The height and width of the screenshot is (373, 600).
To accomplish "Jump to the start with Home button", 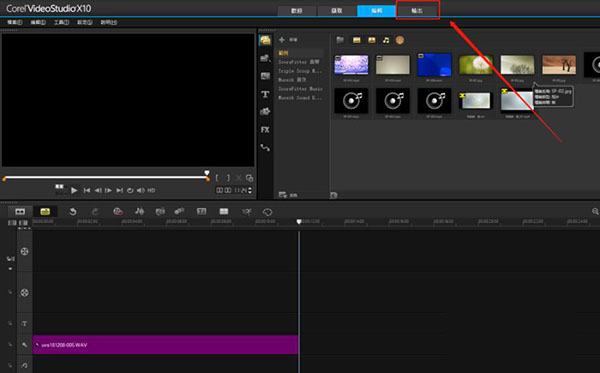I will pyautogui.click(x=87, y=190).
